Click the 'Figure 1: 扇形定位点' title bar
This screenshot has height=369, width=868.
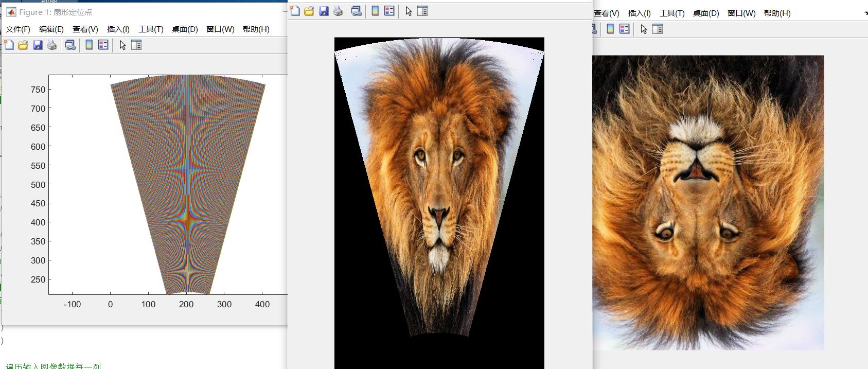144,12
